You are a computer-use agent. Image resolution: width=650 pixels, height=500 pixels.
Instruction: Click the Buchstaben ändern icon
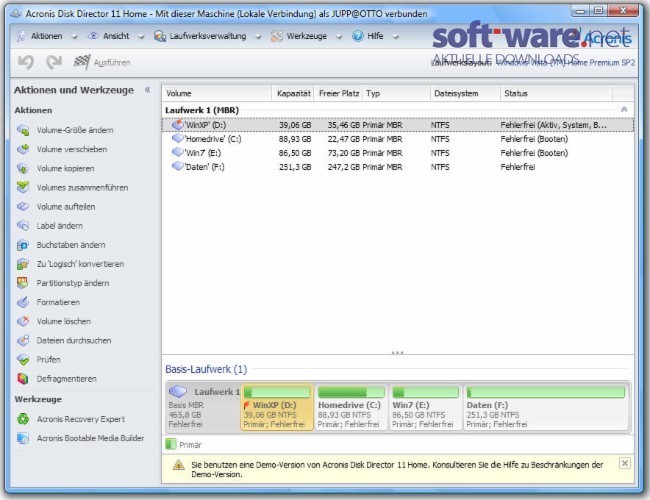[x=23, y=245]
